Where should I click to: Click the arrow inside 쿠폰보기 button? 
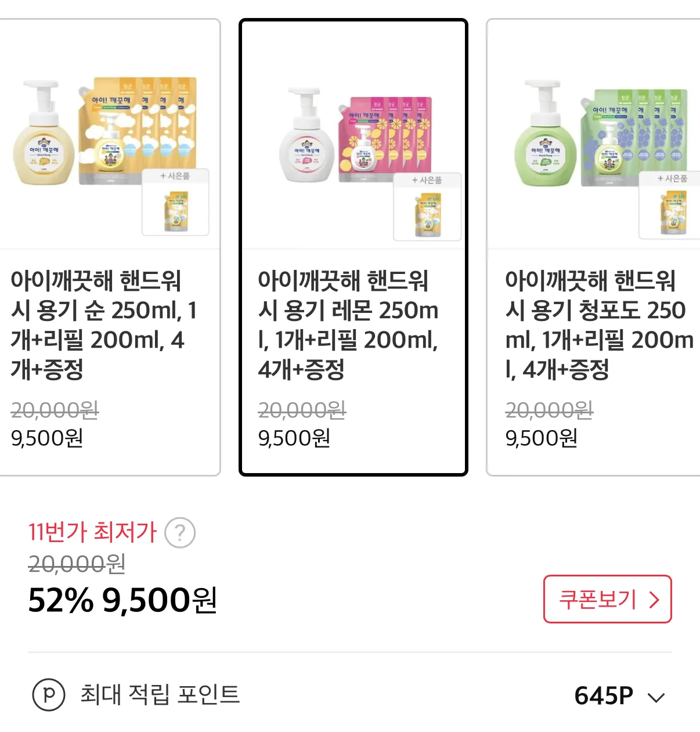point(654,600)
